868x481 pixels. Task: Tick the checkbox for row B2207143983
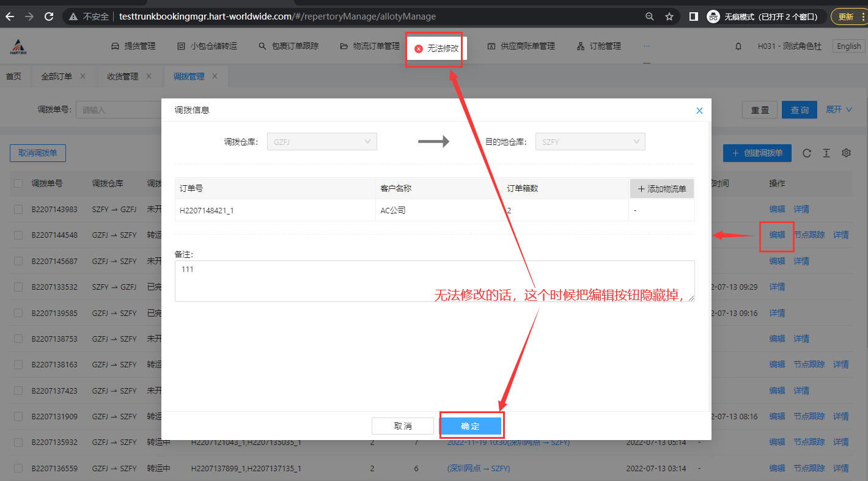(18, 209)
